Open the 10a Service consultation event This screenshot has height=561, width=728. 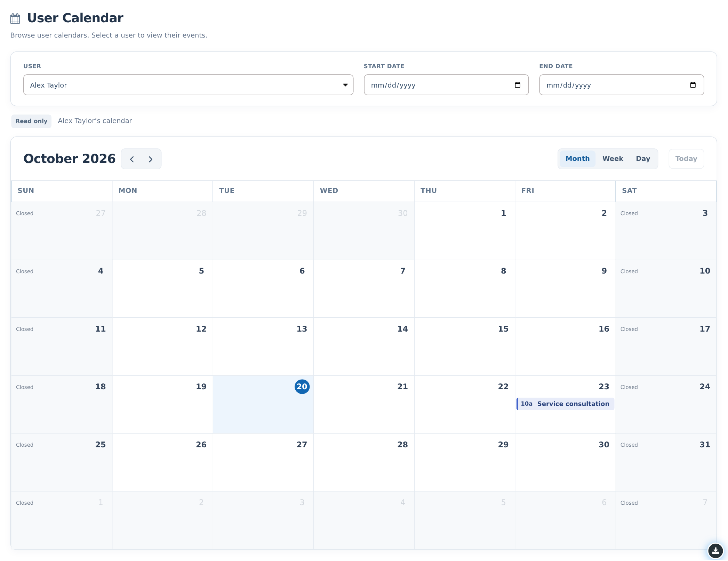(565, 404)
